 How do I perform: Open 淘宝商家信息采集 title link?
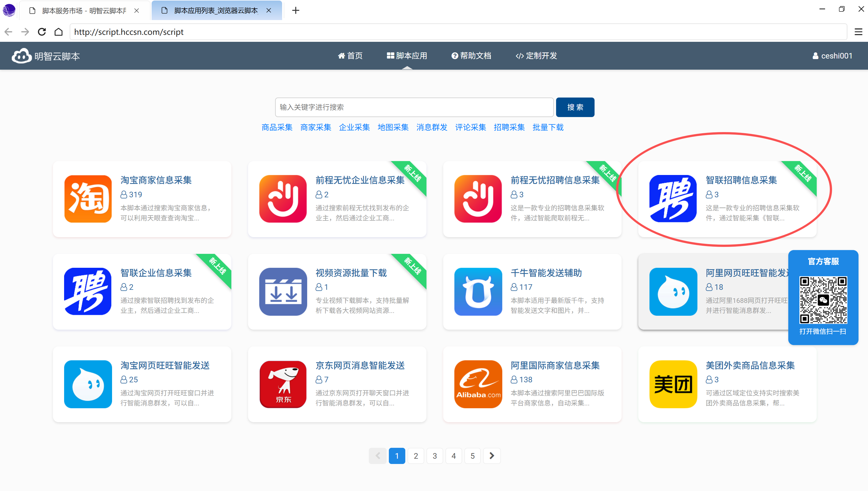(x=156, y=180)
